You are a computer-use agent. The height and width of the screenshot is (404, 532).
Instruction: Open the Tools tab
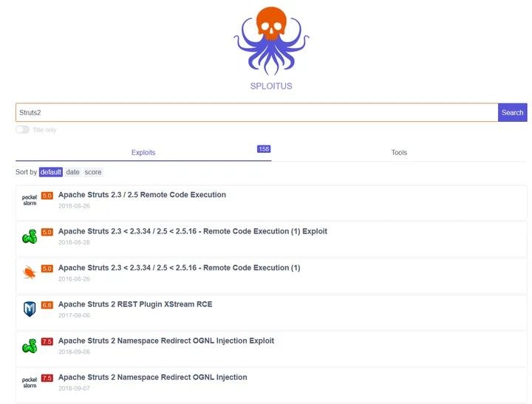pos(399,153)
